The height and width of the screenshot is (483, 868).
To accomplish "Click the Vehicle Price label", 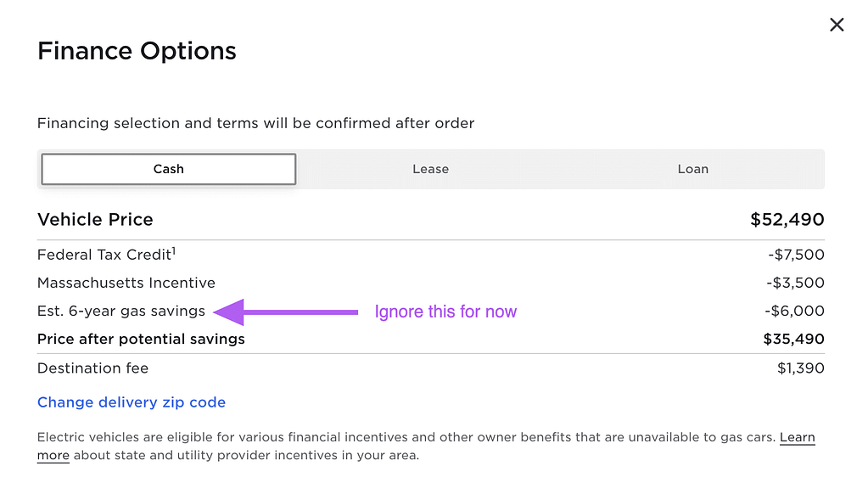I will pos(95,220).
